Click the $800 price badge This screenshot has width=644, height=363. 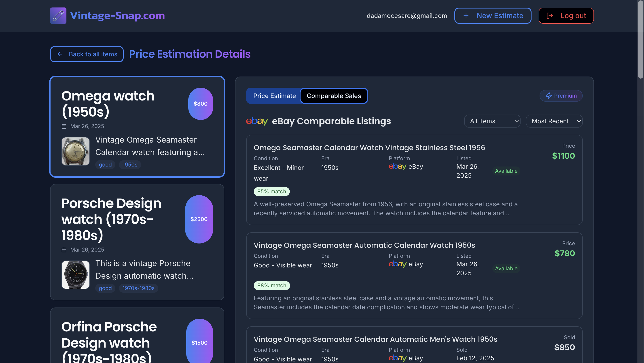200,104
